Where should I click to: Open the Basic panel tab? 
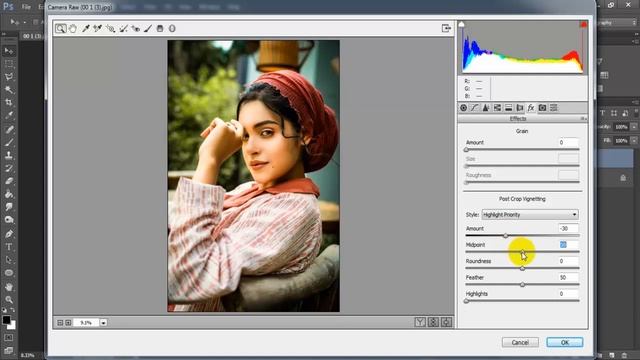(463, 108)
